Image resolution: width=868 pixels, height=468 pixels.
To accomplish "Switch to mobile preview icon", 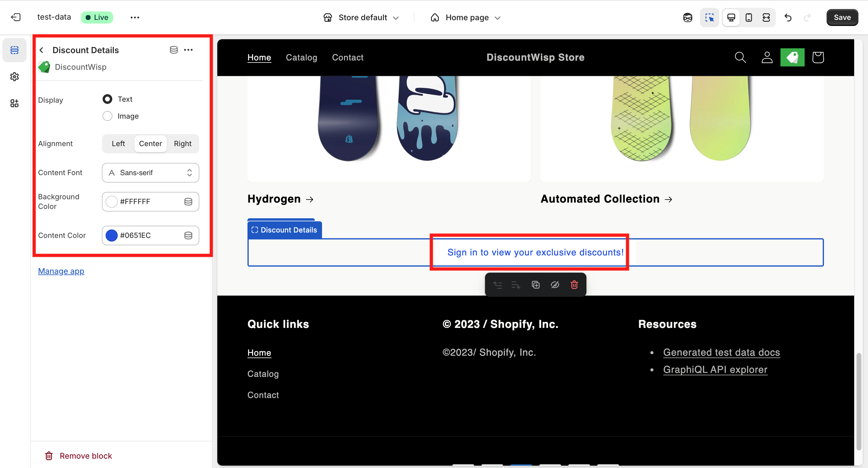I will coord(749,18).
